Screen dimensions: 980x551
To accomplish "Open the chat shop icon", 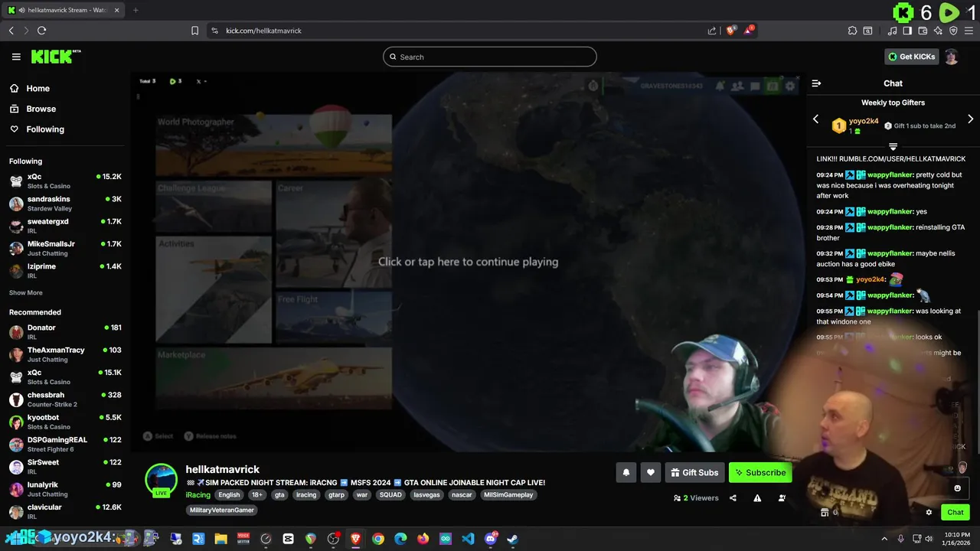I will point(825,513).
